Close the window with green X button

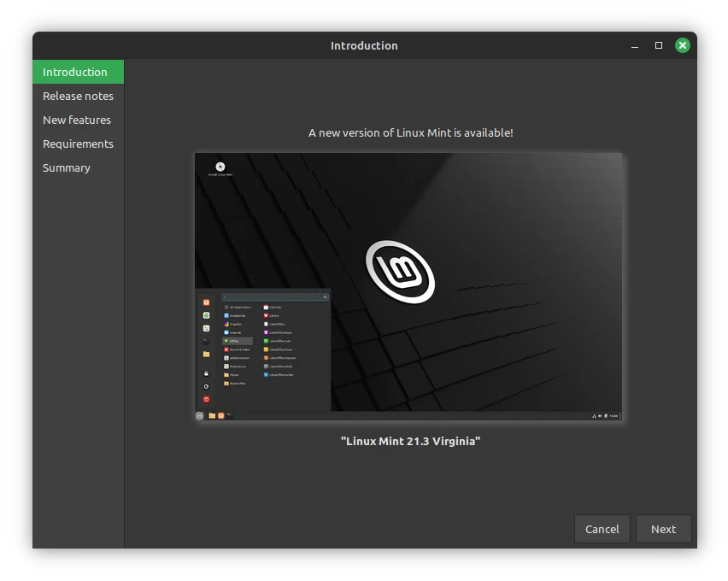pyautogui.click(x=682, y=45)
